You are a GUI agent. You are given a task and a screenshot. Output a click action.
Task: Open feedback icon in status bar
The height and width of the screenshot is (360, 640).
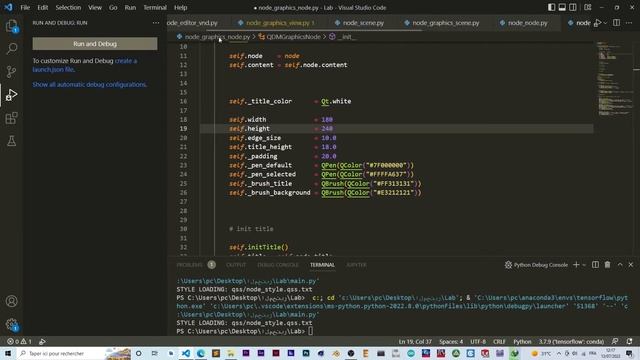(x=615, y=341)
